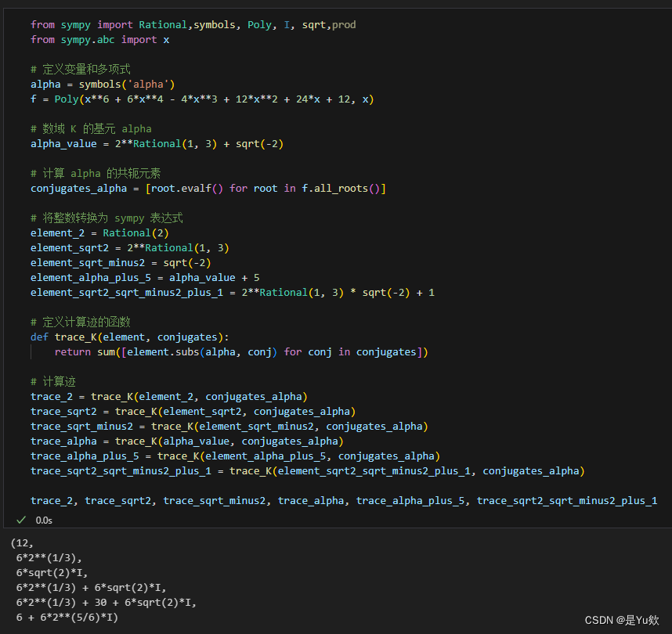Click the 'trace_alpha_plus_5 = trace_K' line
Screen dimensions: 672x634
(x=235, y=456)
